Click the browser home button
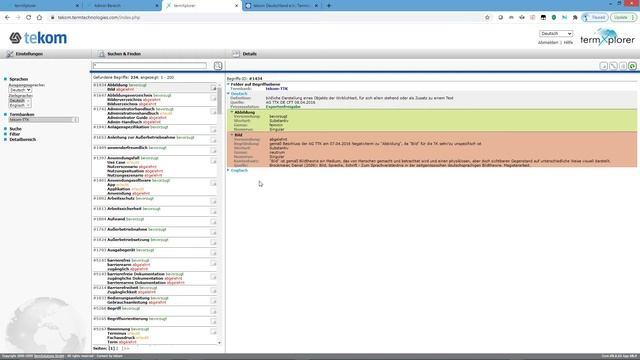The height and width of the screenshot is (360, 640). pyautogui.click(x=39, y=18)
